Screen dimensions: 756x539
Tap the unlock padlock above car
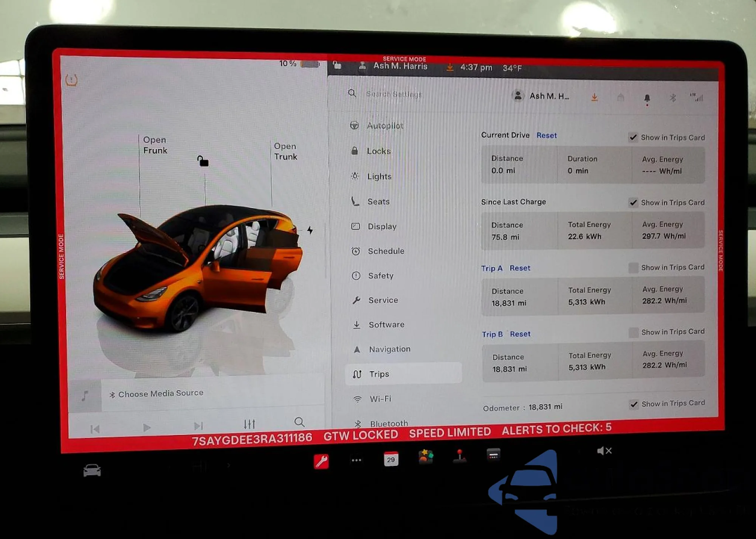(203, 161)
